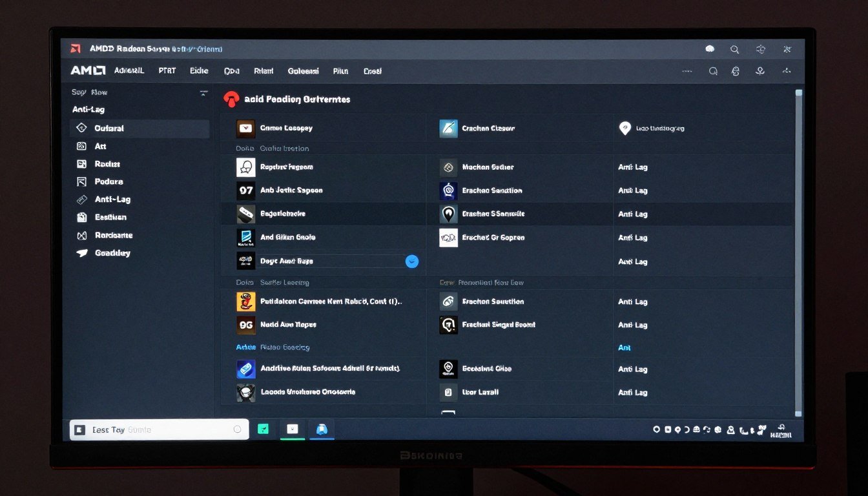Click the And Gilan Gnole icon
Screen dimensions: 868x496
245,237
